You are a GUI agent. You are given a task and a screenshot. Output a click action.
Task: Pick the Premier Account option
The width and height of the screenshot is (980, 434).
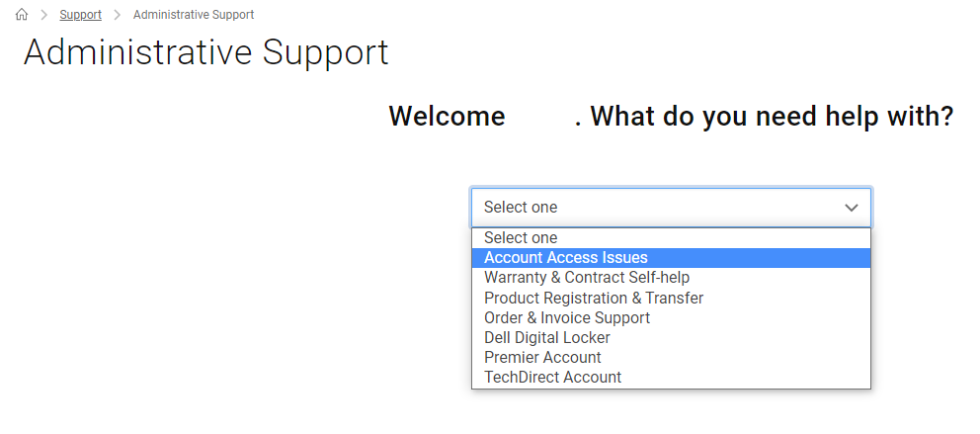542,357
